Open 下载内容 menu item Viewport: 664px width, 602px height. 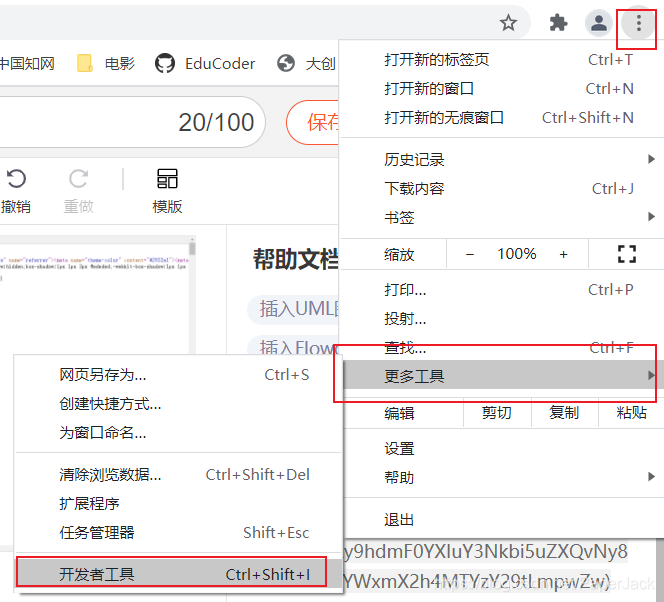[502, 188]
